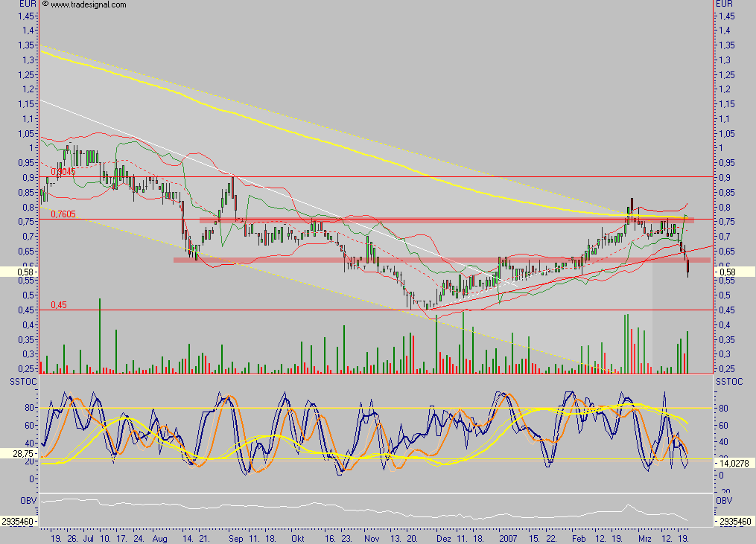Click the www.tradesignal.com watermark link
Image resolution: width=756 pixels, height=544 pixels.
click(x=89, y=4)
